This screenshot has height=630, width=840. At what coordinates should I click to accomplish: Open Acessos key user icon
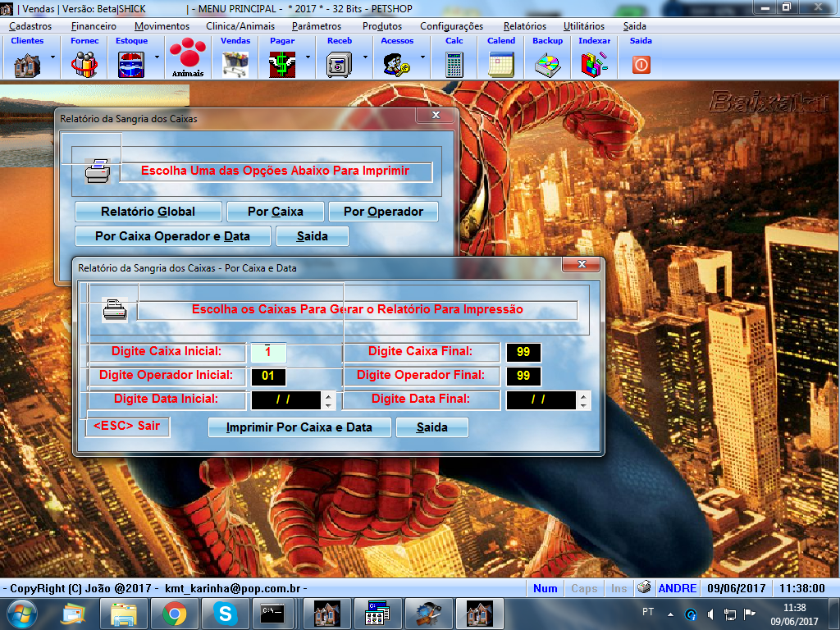pos(397,65)
